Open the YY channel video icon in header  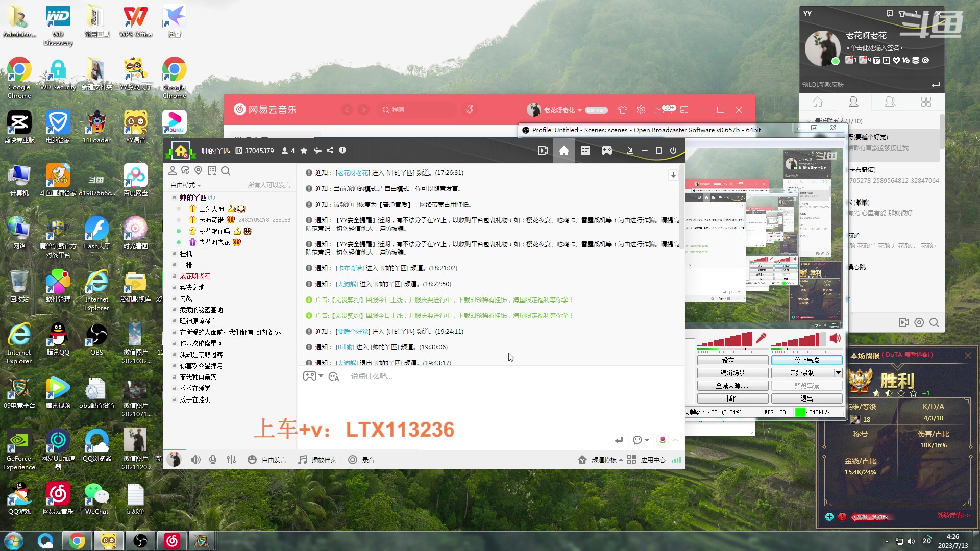pyautogui.click(x=543, y=151)
